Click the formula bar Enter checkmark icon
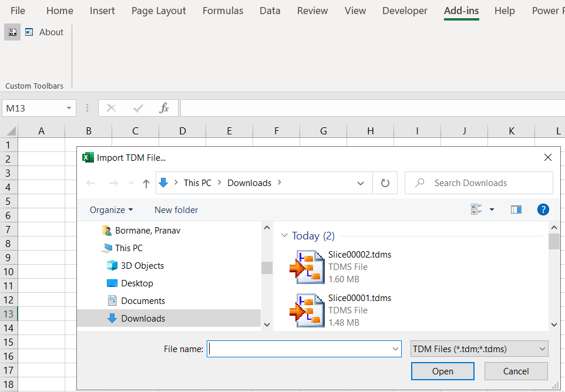 tap(138, 108)
